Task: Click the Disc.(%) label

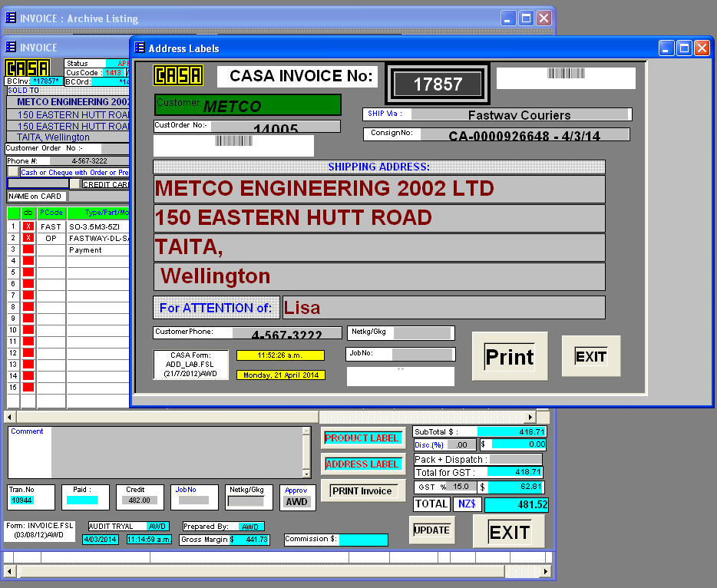Action: pyautogui.click(x=429, y=445)
